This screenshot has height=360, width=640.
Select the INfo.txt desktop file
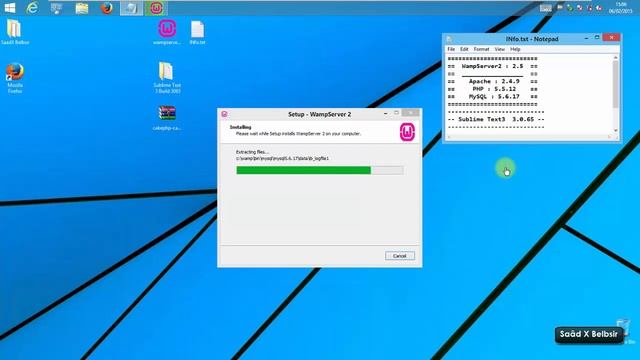(x=198, y=33)
